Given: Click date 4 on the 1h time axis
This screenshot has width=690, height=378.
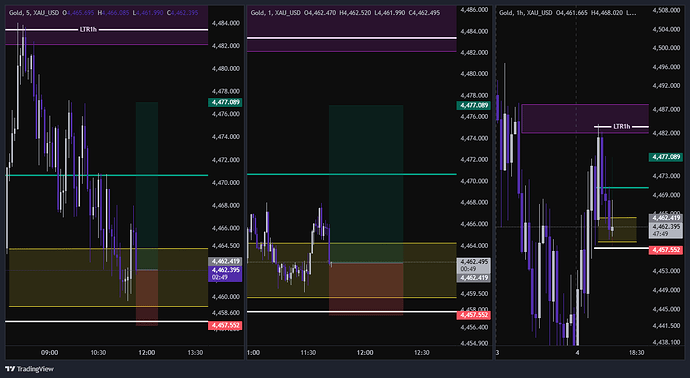Looking at the screenshot, I should click(x=577, y=352).
